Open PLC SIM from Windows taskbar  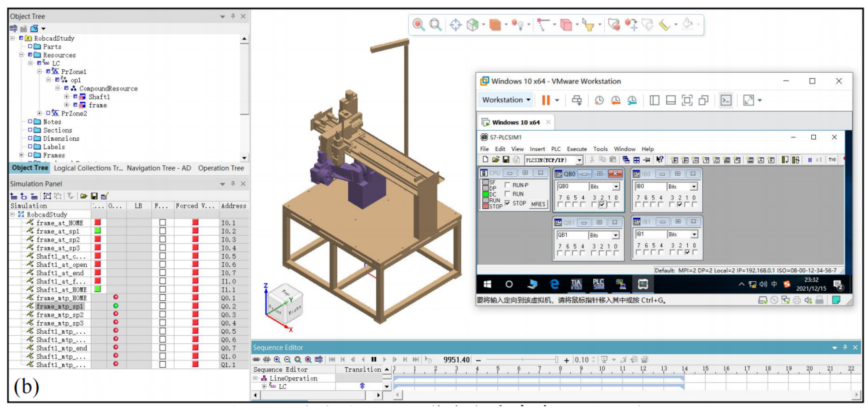point(599,284)
